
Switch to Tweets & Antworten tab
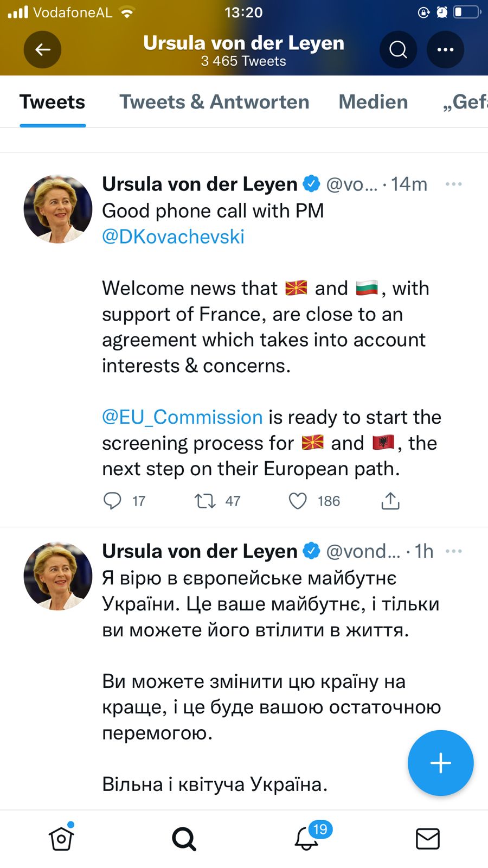pos(214,102)
